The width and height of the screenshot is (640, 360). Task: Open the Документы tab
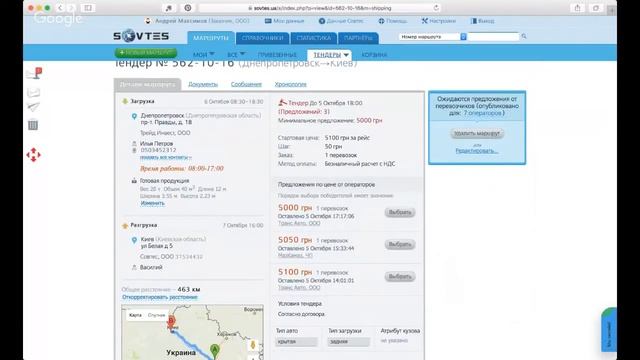203,84
